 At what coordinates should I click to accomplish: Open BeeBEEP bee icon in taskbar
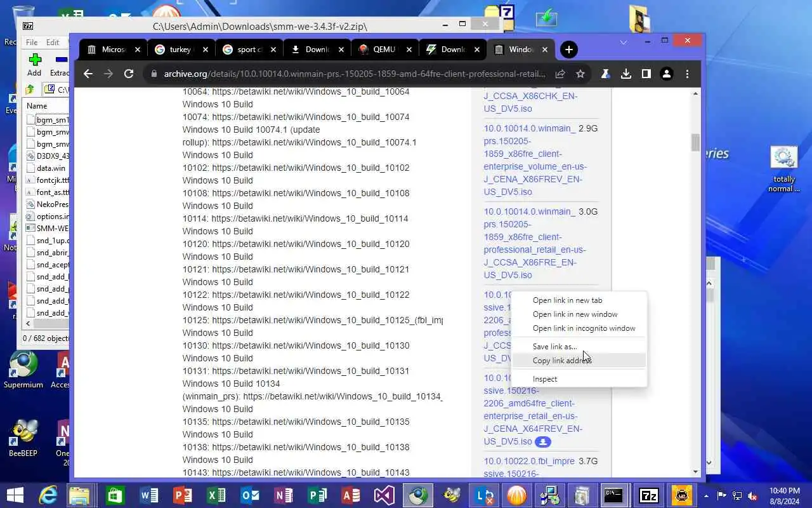(452, 495)
